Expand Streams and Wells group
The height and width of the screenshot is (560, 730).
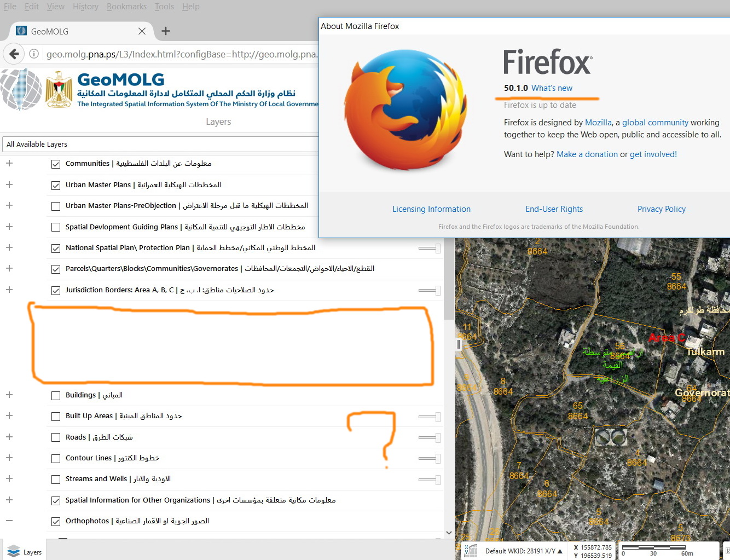(9, 478)
